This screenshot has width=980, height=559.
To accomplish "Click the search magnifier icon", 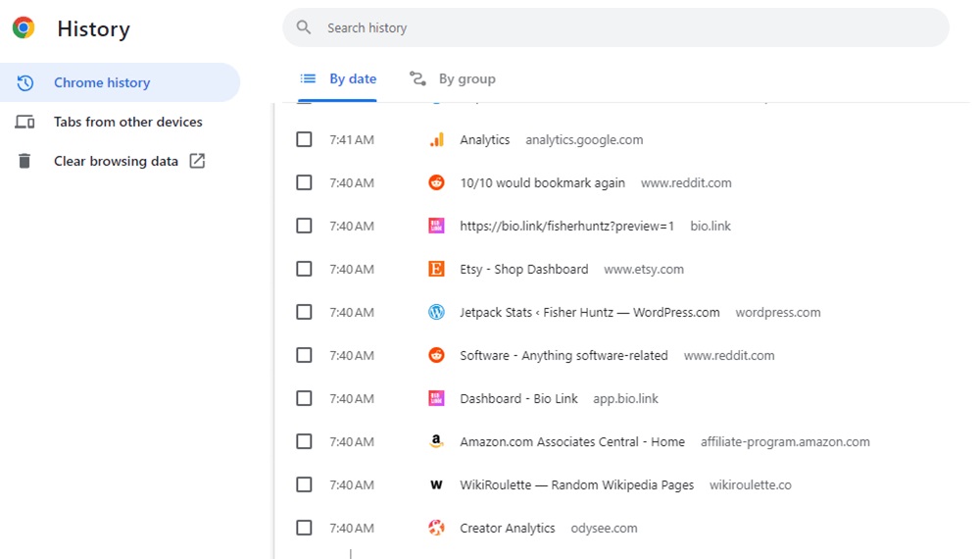I will (304, 27).
